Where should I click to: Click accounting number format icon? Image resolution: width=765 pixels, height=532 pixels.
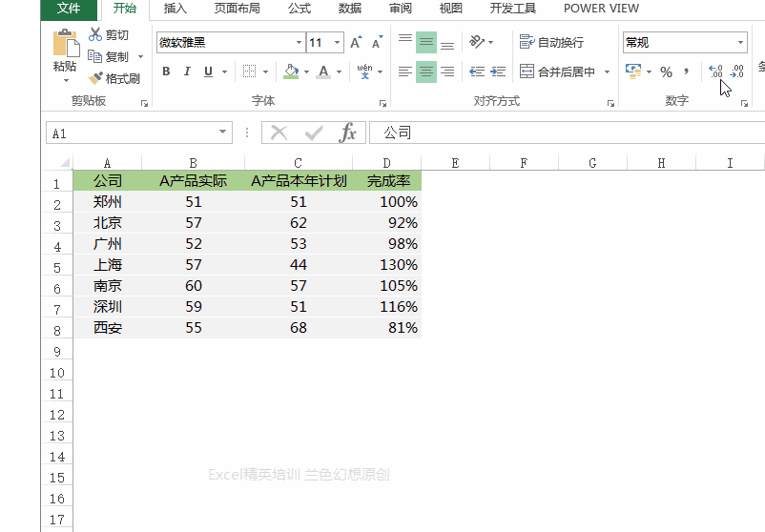coord(633,72)
